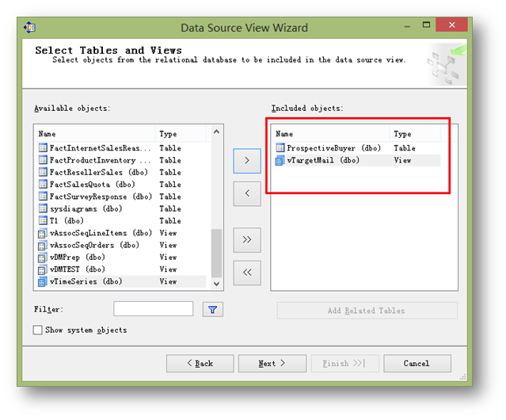
Task: Select vAssocSeqOrders (dbo) row text
Action: point(94,245)
